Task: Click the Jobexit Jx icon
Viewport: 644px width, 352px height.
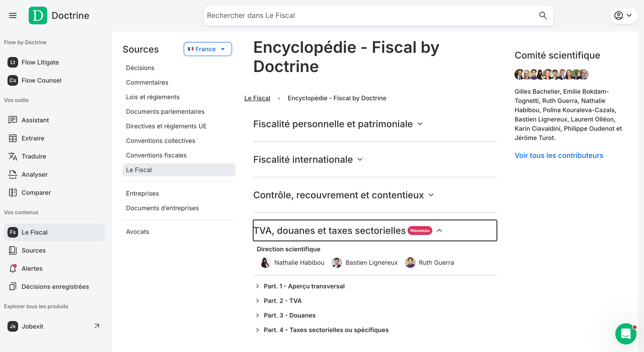Action: coord(13,326)
